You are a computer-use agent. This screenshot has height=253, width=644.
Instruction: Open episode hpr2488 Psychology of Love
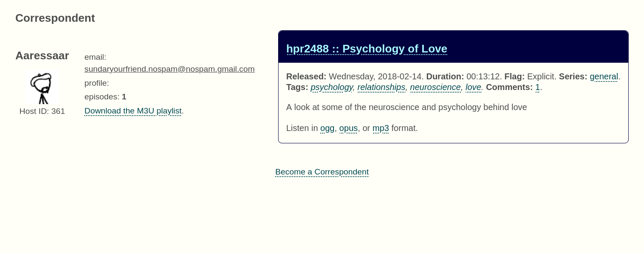pos(366,49)
